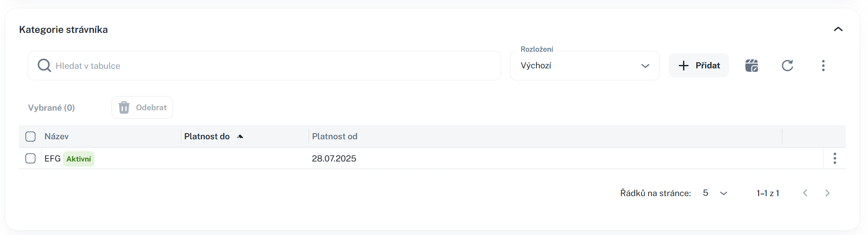Screen dimensions: 868x235
Task: Click the refresh table icon
Action: pos(787,65)
